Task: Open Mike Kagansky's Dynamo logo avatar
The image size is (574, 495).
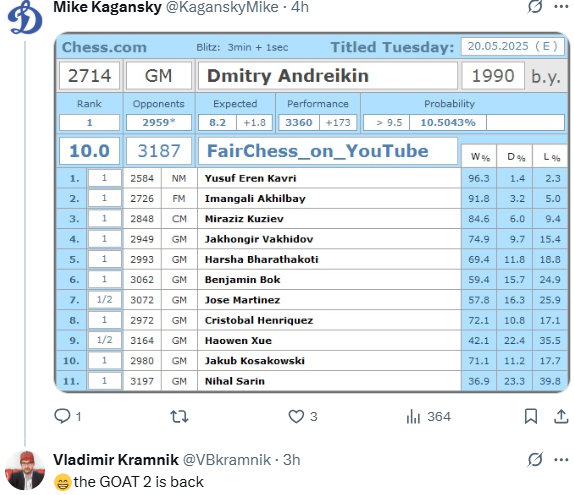Action: [25, 17]
